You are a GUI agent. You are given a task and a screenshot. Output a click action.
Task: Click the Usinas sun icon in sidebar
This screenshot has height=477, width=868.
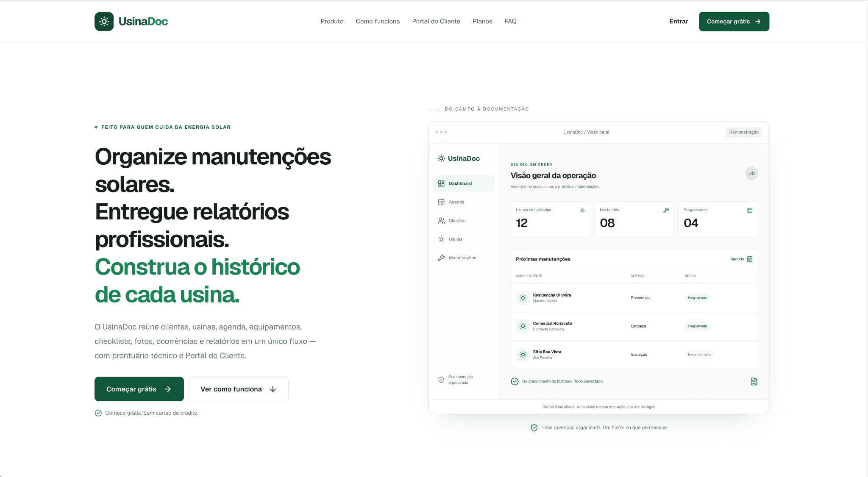pos(441,239)
